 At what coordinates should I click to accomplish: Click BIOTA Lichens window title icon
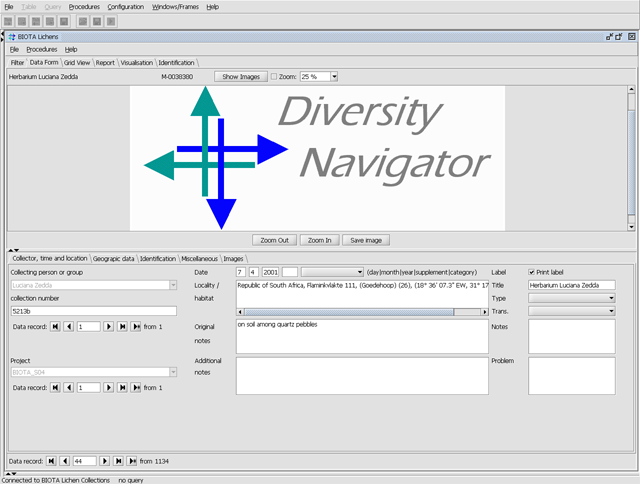pyautogui.click(x=12, y=37)
